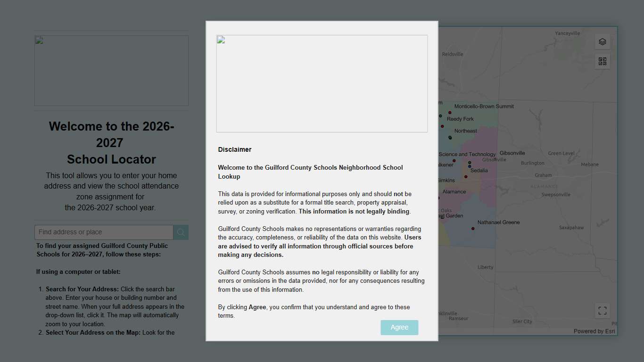Image resolution: width=644 pixels, height=362 pixels.
Task: Select the red marker under Monticello-Brown Summit
Action: point(450,113)
